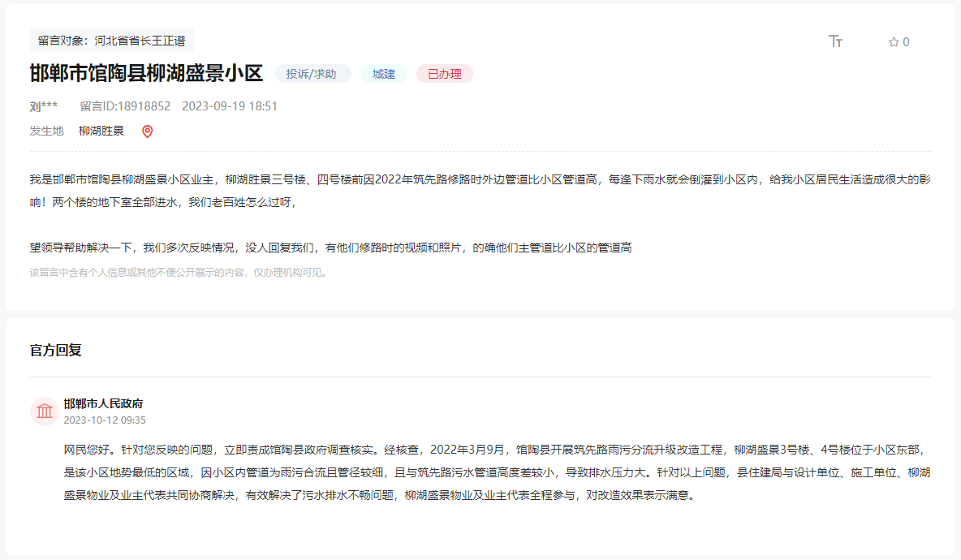The image size is (961, 560).
Task: Click the location text 柳湖胜景
Action: coord(101,131)
